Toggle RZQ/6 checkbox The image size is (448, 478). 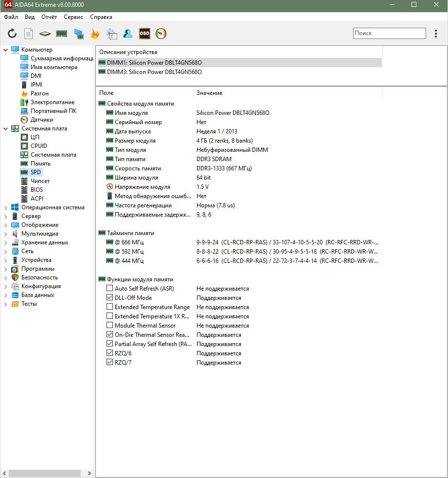click(109, 353)
